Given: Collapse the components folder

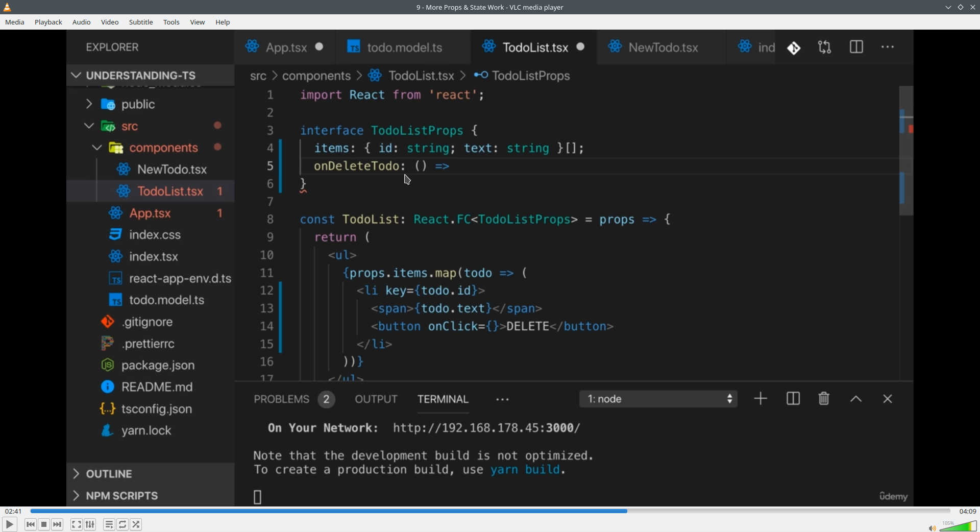Looking at the screenshot, I should coord(151,148).
